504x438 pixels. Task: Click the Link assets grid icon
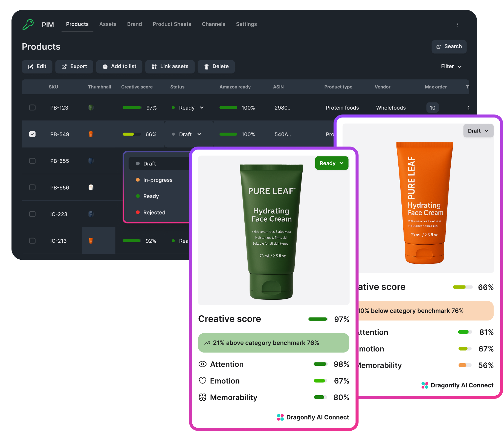[x=154, y=67]
